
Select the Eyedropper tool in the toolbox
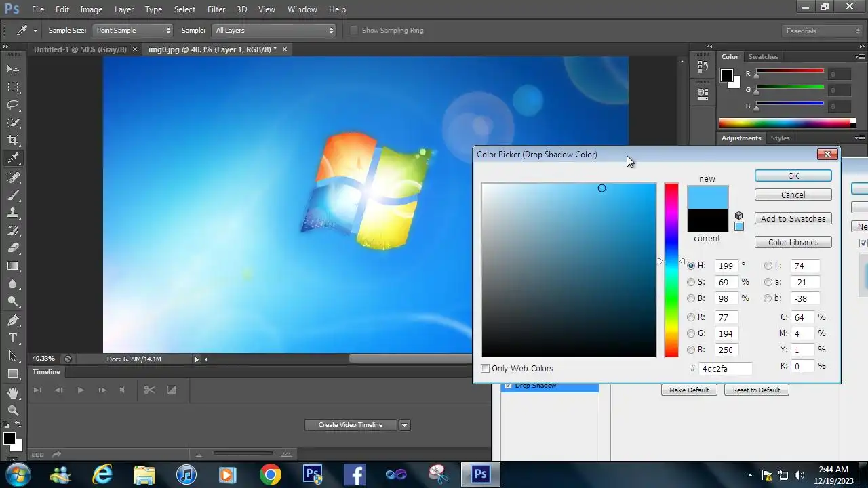pyautogui.click(x=13, y=159)
